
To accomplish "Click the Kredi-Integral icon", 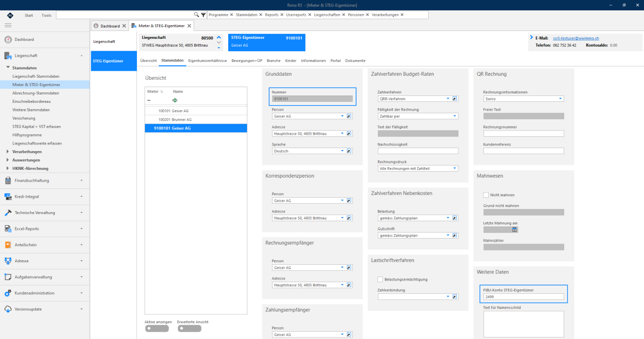I will pyautogui.click(x=8, y=197).
